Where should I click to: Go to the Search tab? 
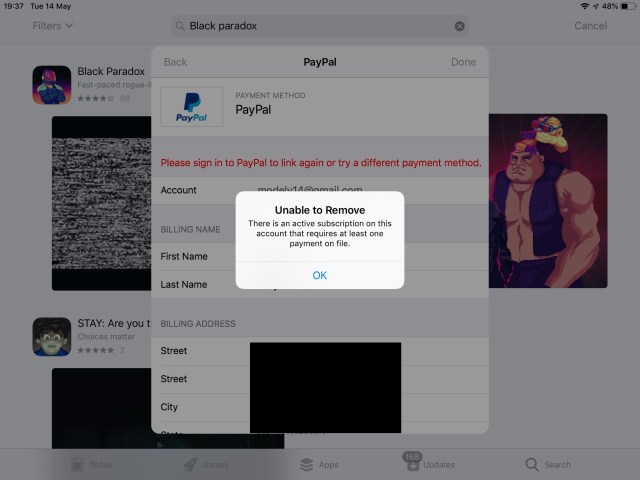coord(548,464)
